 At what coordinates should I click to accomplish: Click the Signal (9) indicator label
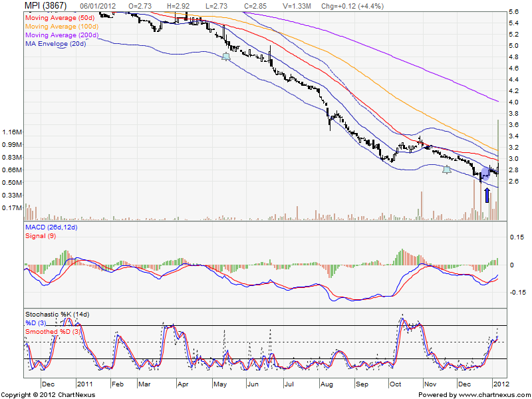coord(39,236)
